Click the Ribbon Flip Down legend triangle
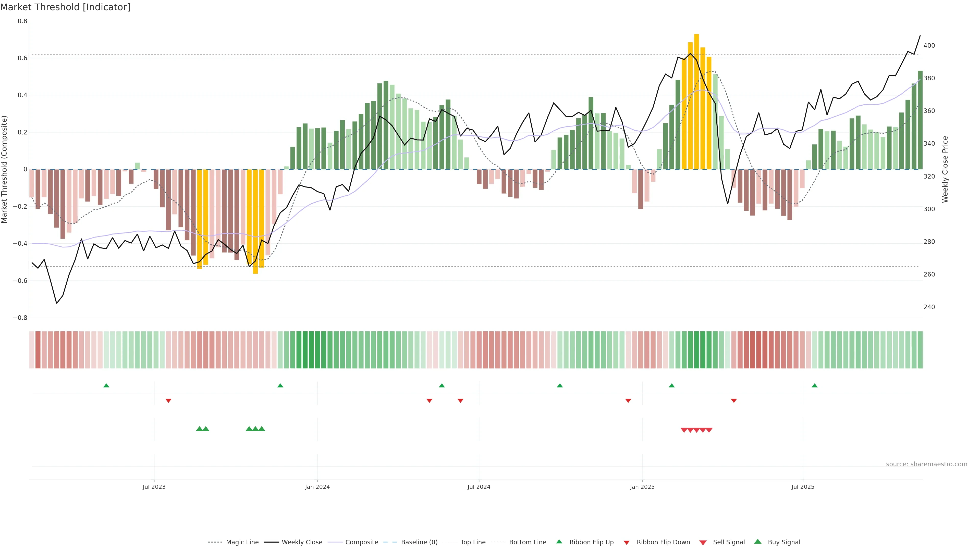Image resolution: width=980 pixels, height=551 pixels. coord(627,543)
